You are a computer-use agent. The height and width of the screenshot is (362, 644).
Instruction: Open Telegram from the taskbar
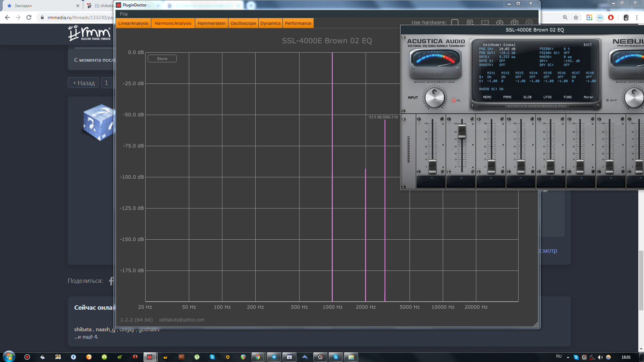[x=274, y=357]
